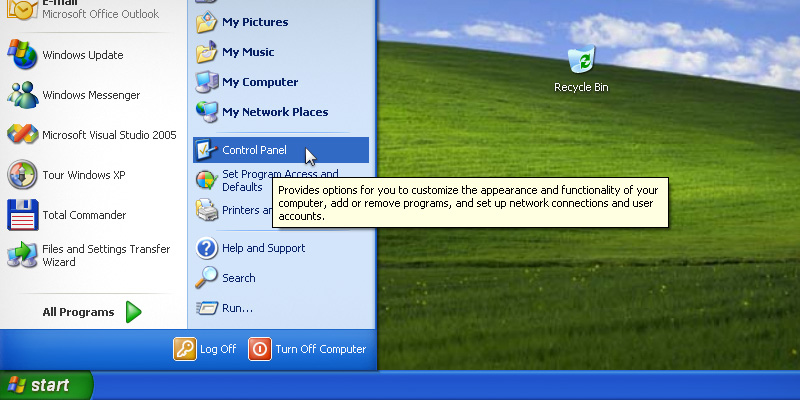Open Files and Settings Transfer Wizard icon
The image size is (800, 400).
[22, 255]
